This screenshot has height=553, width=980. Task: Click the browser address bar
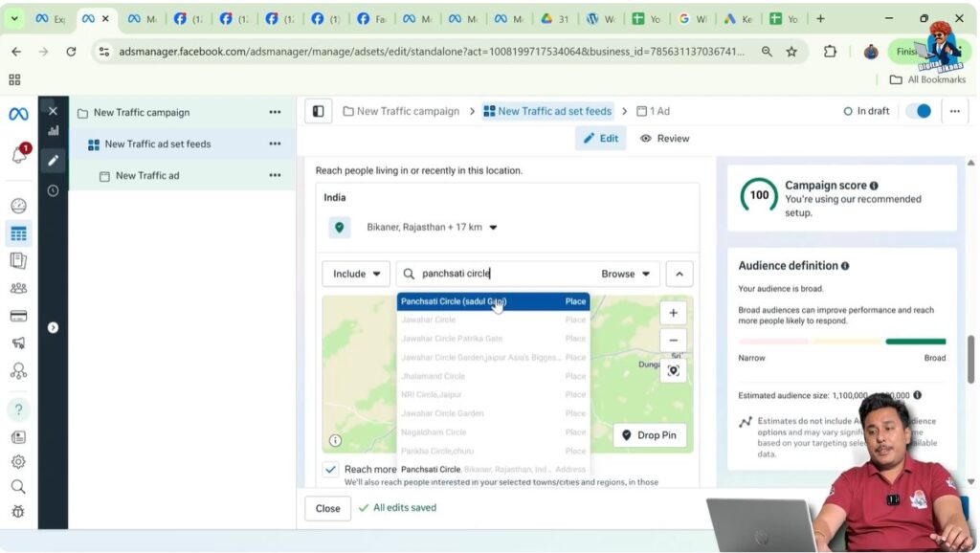click(x=432, y=52)
